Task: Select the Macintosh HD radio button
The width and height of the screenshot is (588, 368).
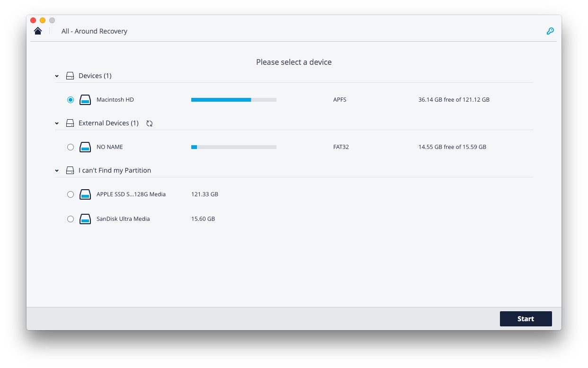Action: (x=71, y=100)
